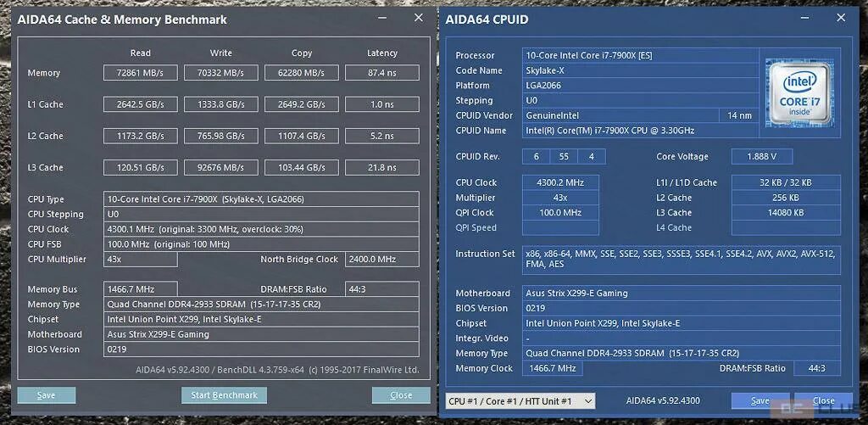This screenshot has width=868, height=425.
Task: Click L3 Cache Copy value 103.44 GB/s
Action: pyautogui.click(x=302, y=167)
